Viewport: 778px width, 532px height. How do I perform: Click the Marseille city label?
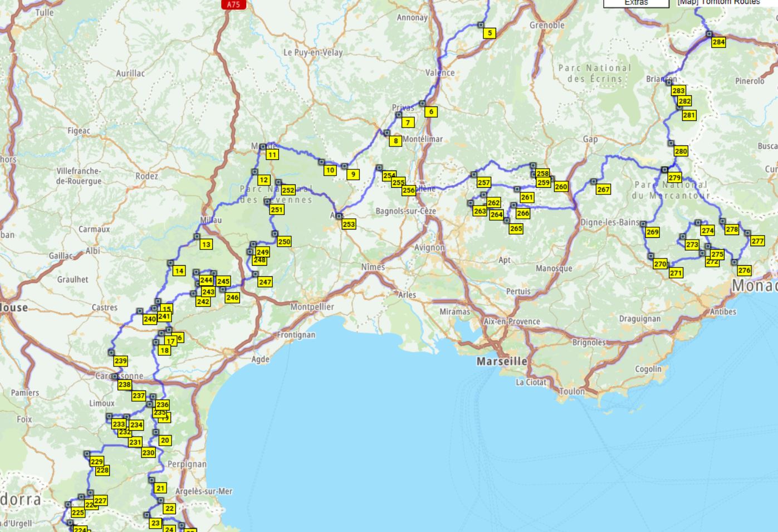coord(502,362)
